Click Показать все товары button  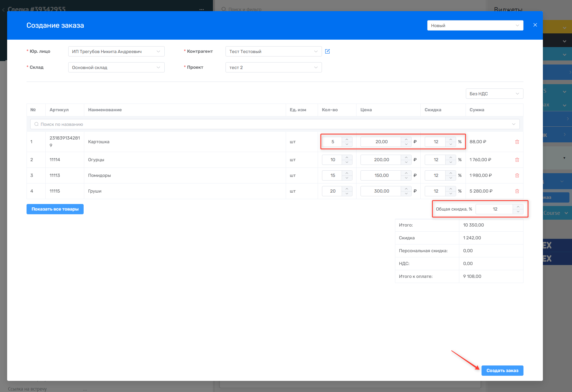55,209
